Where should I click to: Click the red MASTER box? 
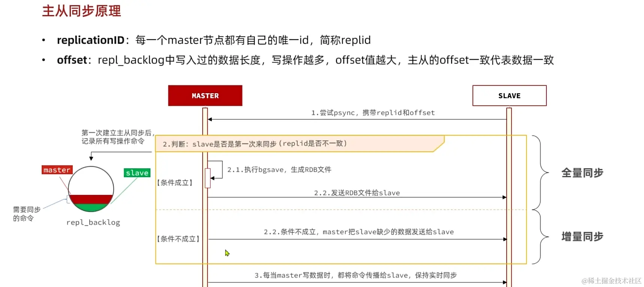click(205, 96)
